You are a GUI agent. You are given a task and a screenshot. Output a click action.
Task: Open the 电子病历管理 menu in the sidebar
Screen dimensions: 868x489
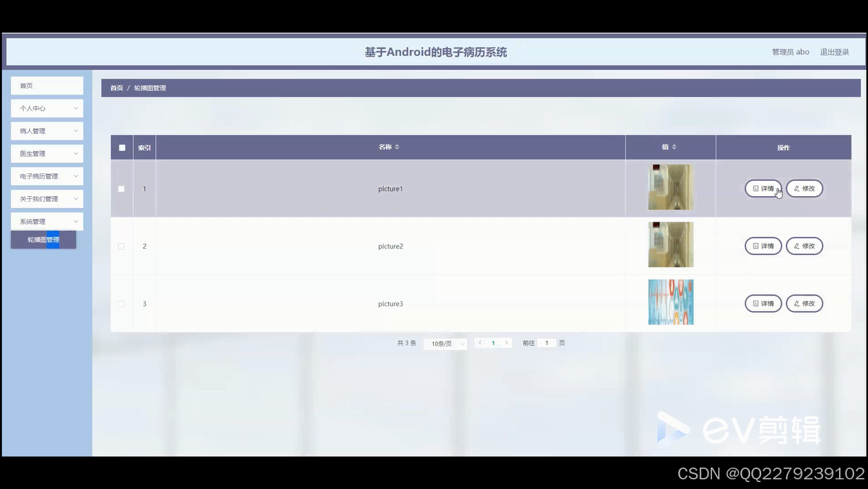click(46, 176)
